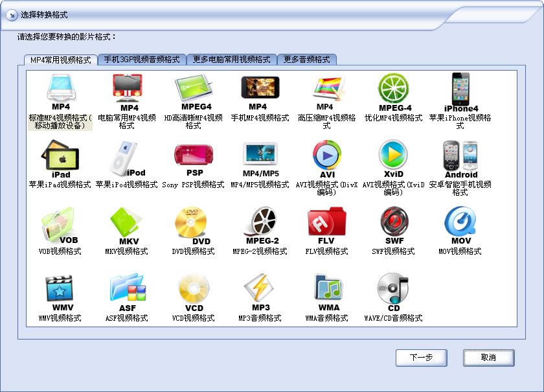Click the DVD视频格式 label text

(193, 251)
